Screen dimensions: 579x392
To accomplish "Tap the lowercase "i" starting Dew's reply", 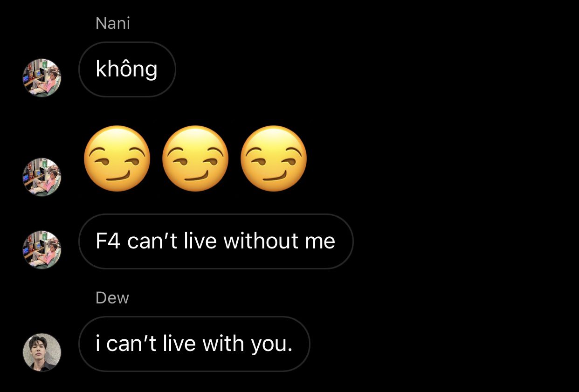I will (x=98, y=344).
